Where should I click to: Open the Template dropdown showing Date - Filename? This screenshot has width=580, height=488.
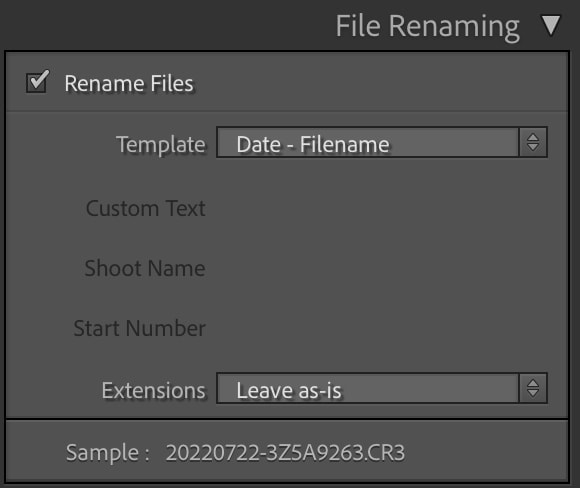click(x=382, y=143)
